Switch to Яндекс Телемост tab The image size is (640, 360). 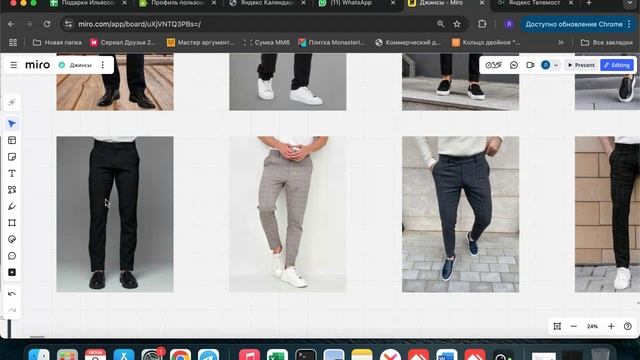pos(536,3)
